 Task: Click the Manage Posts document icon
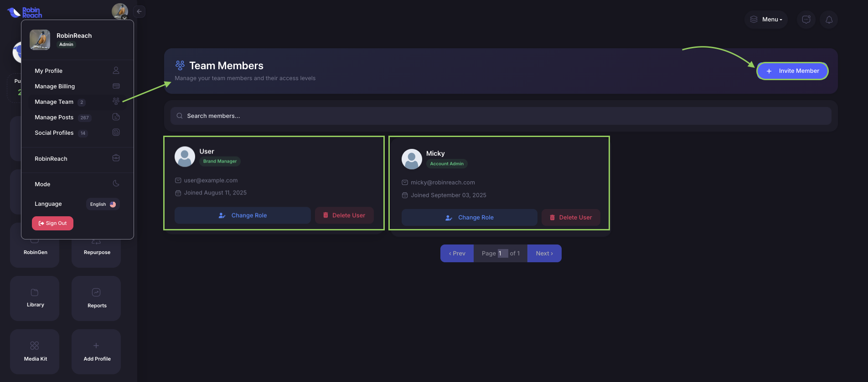click(x=116, y=117)
